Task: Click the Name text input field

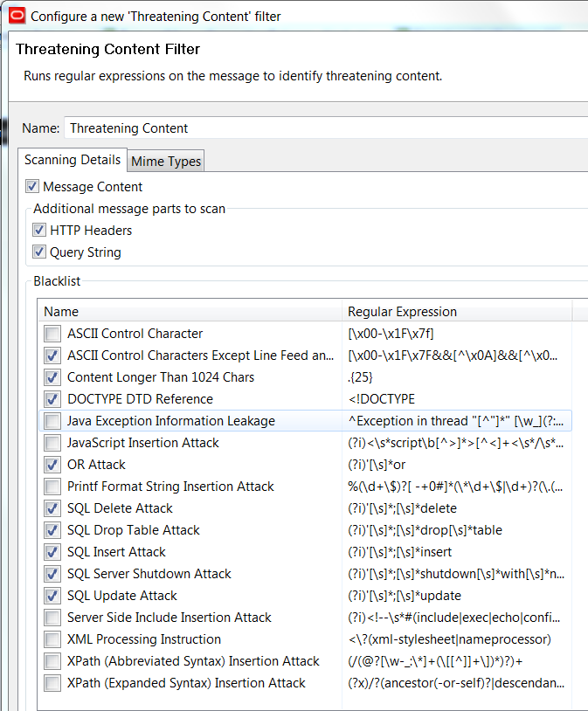Action: pos(323,128)
